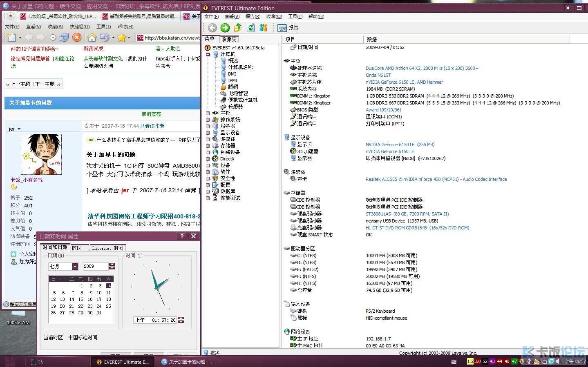Click 加为好友 add-friend icon in forum
The width and height of the screenshot is (588, 367).
[x=13, y=262]
